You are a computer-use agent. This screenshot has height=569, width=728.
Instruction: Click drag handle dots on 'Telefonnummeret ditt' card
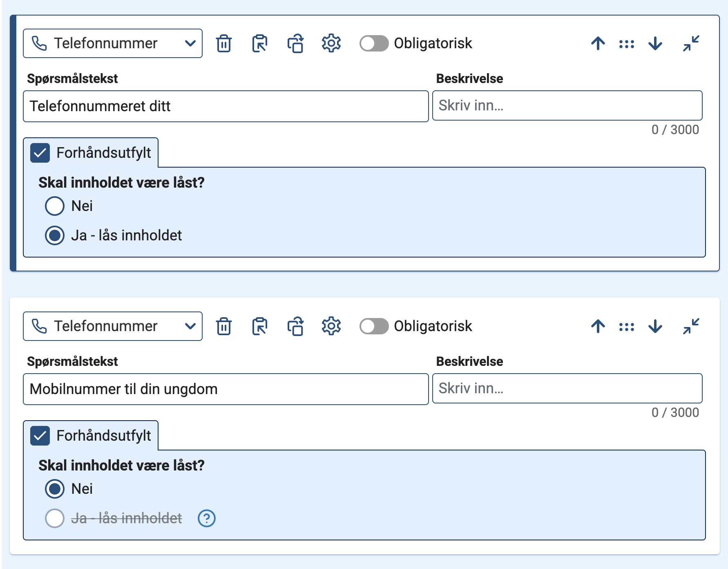(627, 44)
